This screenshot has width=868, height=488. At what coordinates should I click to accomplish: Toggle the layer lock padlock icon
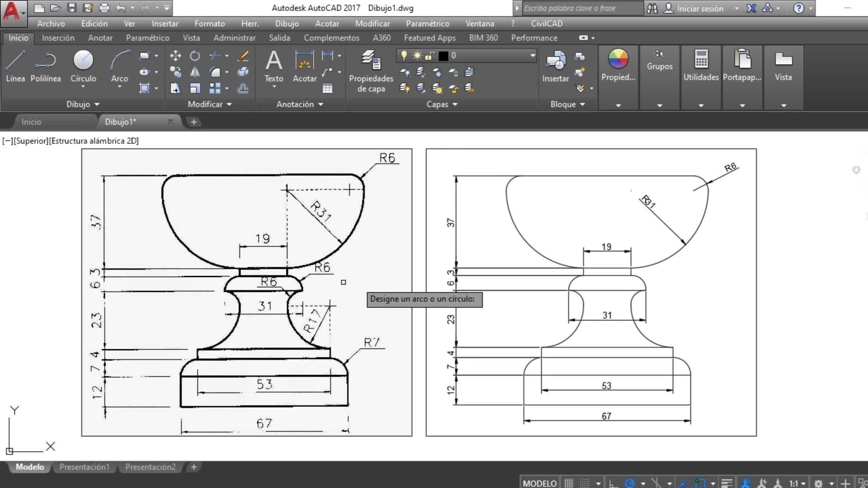pos(429,56)
